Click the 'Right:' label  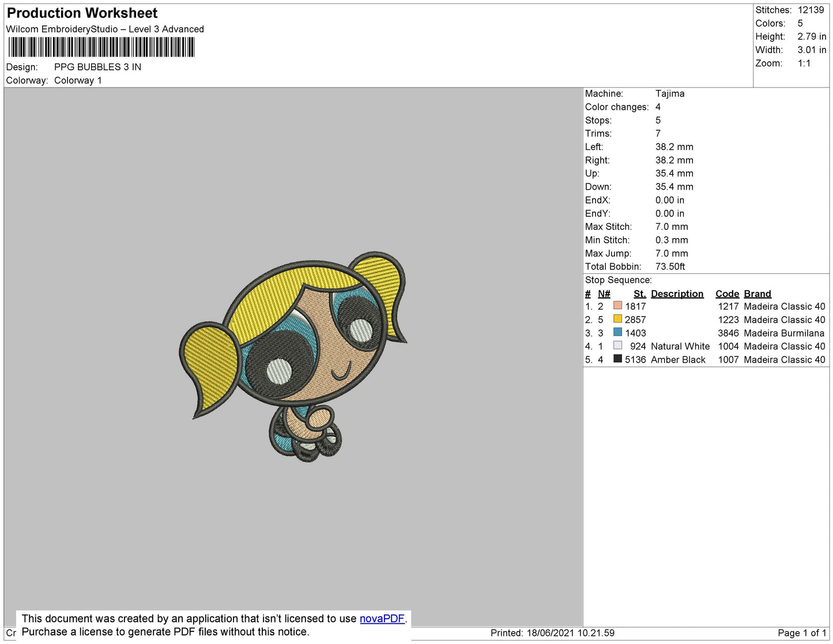click(597, 160)
